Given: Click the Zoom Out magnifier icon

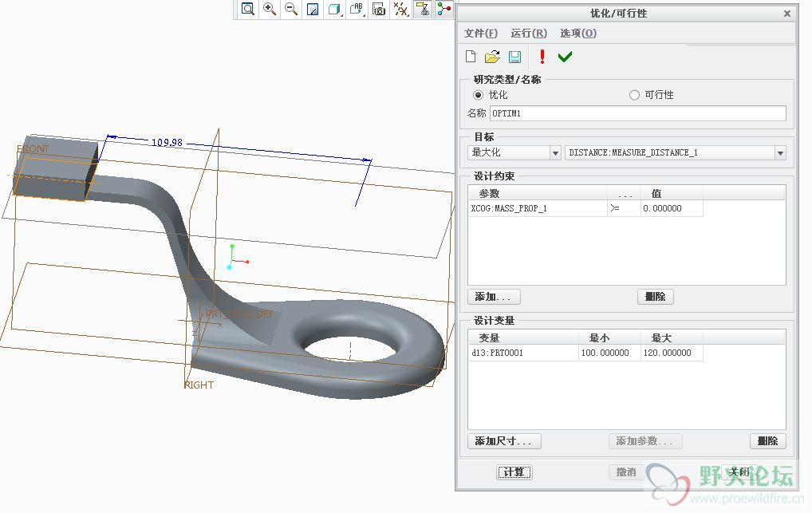Looking at the screenshot, I should pos(292,9).
